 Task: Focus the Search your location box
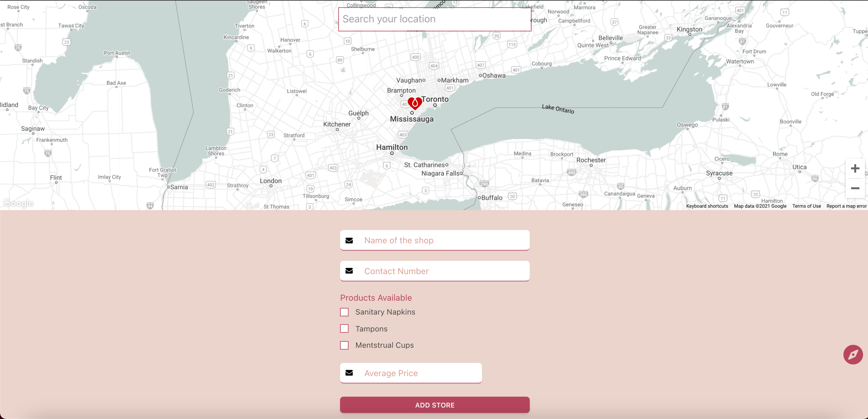tap(435, 19)
